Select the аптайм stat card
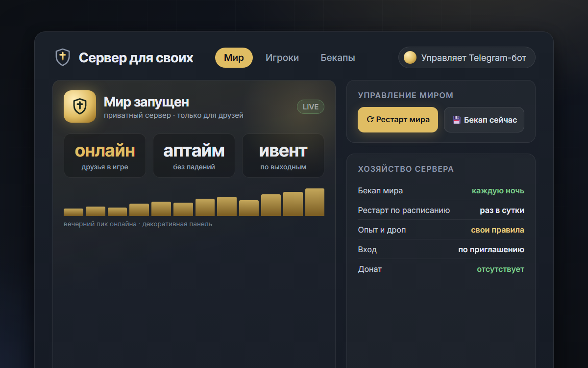588x368 pixels. (x=194, y=156)
